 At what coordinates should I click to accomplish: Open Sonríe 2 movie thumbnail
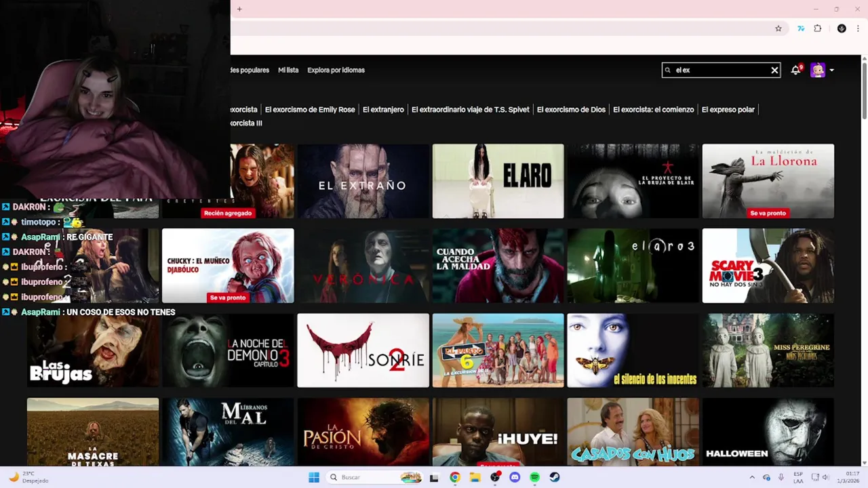(x=363, y=350)
